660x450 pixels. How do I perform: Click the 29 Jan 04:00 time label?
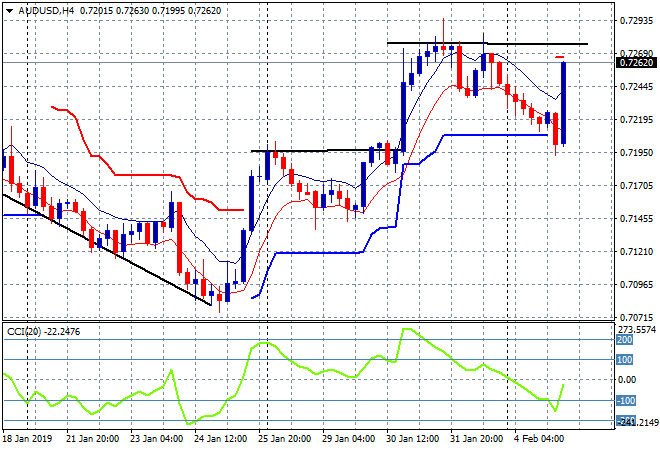tap(349, 439)
